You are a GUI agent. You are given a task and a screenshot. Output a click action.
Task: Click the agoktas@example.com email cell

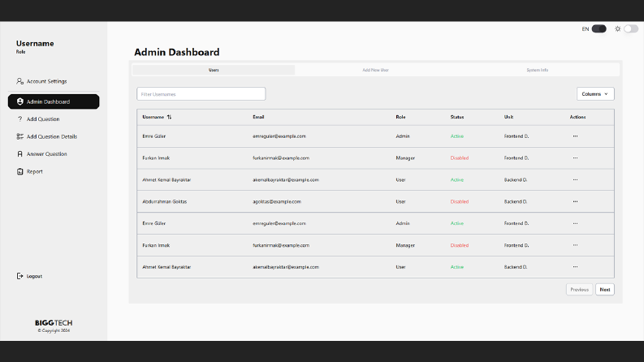(277, 201)
